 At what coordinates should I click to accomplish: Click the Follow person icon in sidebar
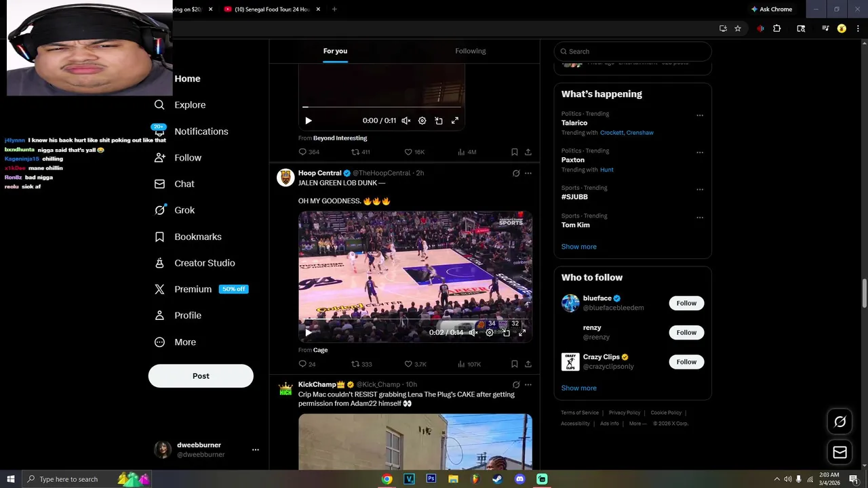tap(159, 157)
